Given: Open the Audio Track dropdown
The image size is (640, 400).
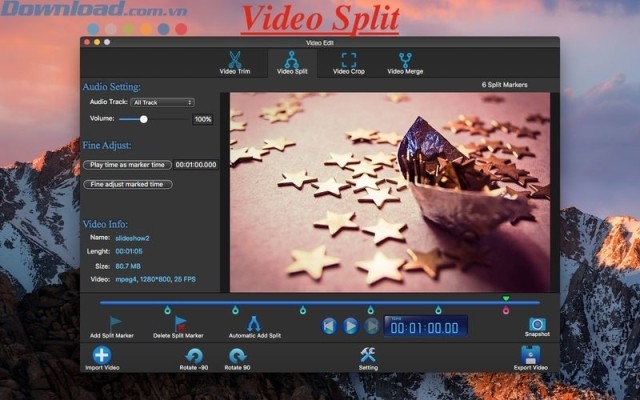Looking at the screenshot, I should pos(162,102).
